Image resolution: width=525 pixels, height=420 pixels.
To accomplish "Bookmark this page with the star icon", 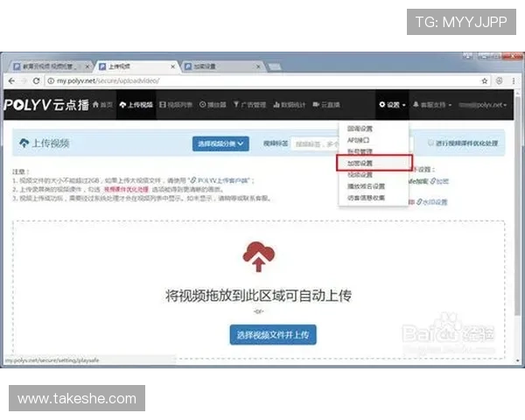I will point(485,80).
